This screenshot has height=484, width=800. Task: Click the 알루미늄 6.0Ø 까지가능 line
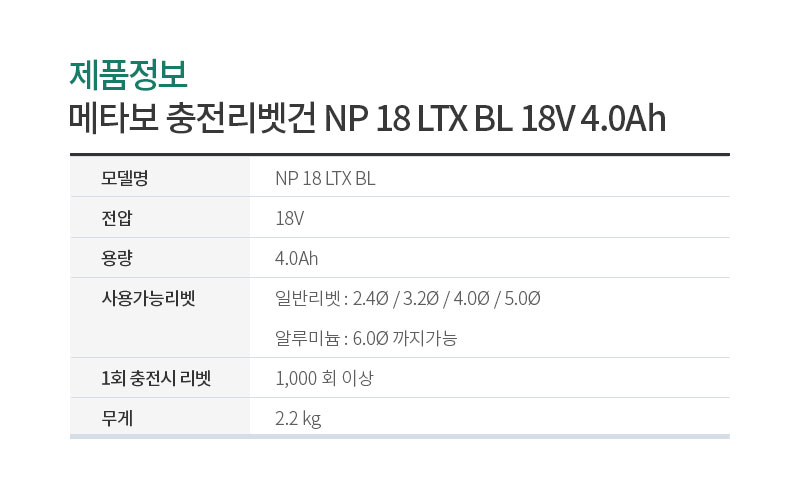[366, 338]
